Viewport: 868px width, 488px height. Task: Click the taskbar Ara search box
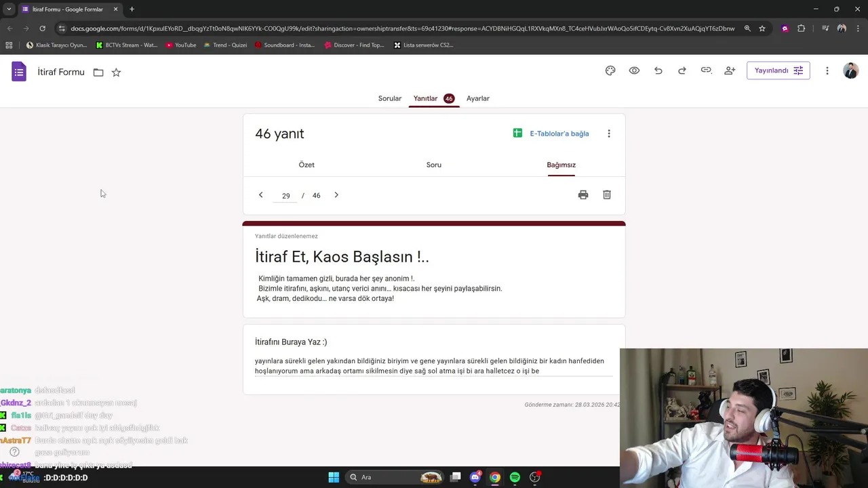coord(396,477)
